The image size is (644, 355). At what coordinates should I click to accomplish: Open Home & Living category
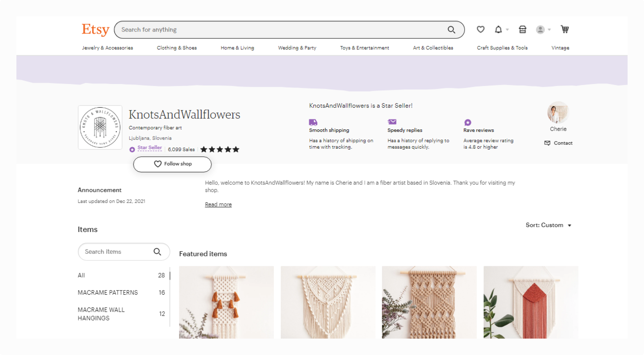237,48
